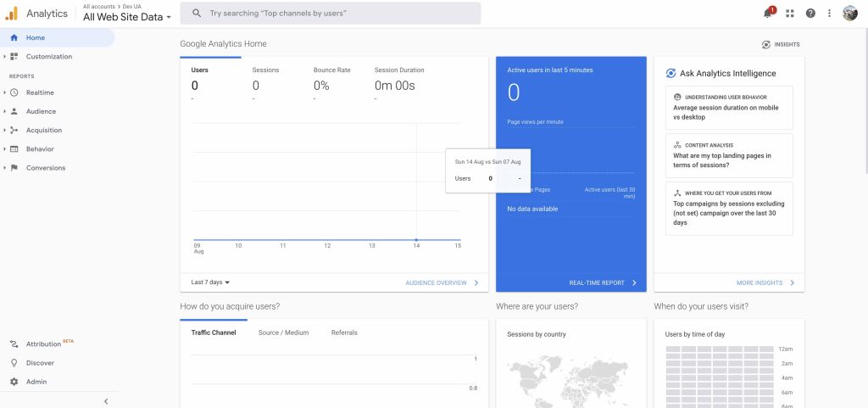Select the Sessions metric tab
Viewport: 868px width, 408px height.
pos(271,81)
